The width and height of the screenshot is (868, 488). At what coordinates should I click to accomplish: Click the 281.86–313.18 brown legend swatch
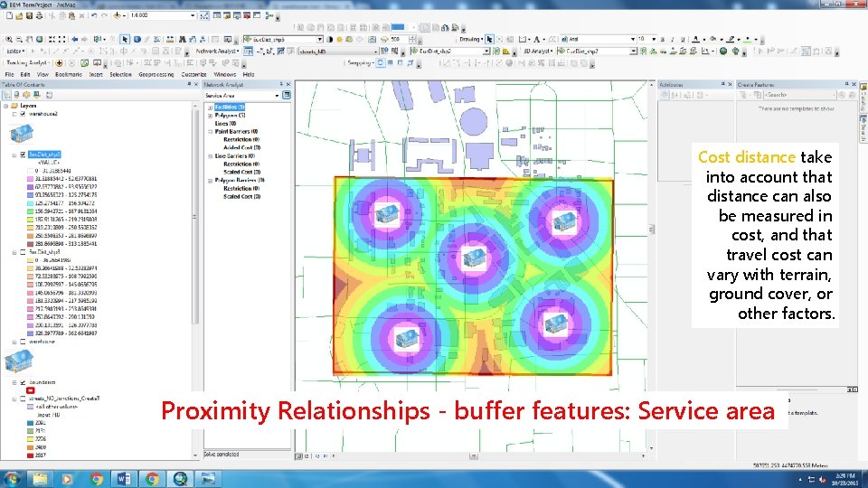[x=31, y=244]
